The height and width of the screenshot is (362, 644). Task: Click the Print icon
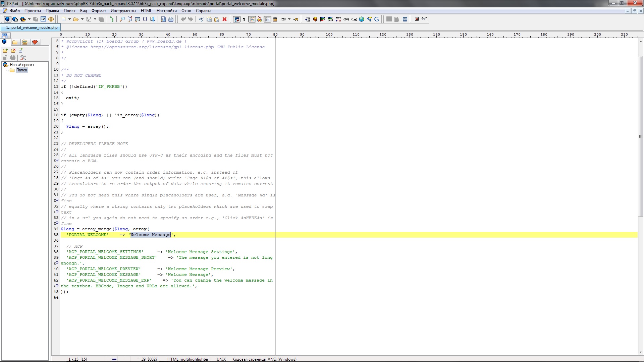[171, 19]
